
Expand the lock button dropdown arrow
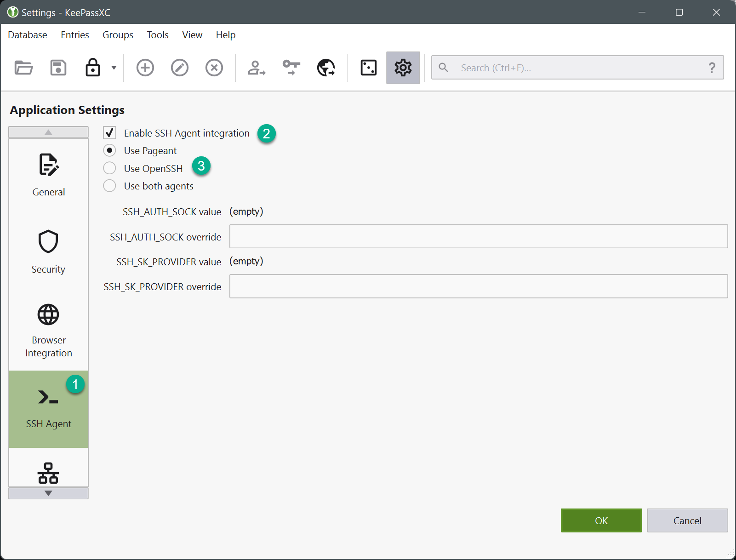pyautogui.click(x=114, y=68)
